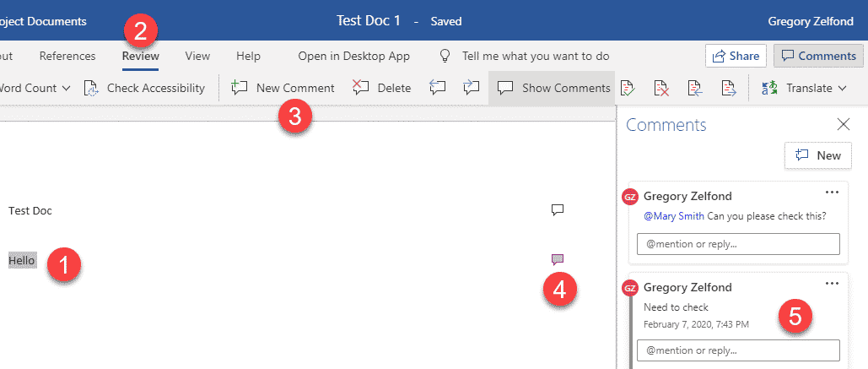Open more options on the Need to check comment
This screenshot has width=868, height=369.
click(x=832, y=284)
